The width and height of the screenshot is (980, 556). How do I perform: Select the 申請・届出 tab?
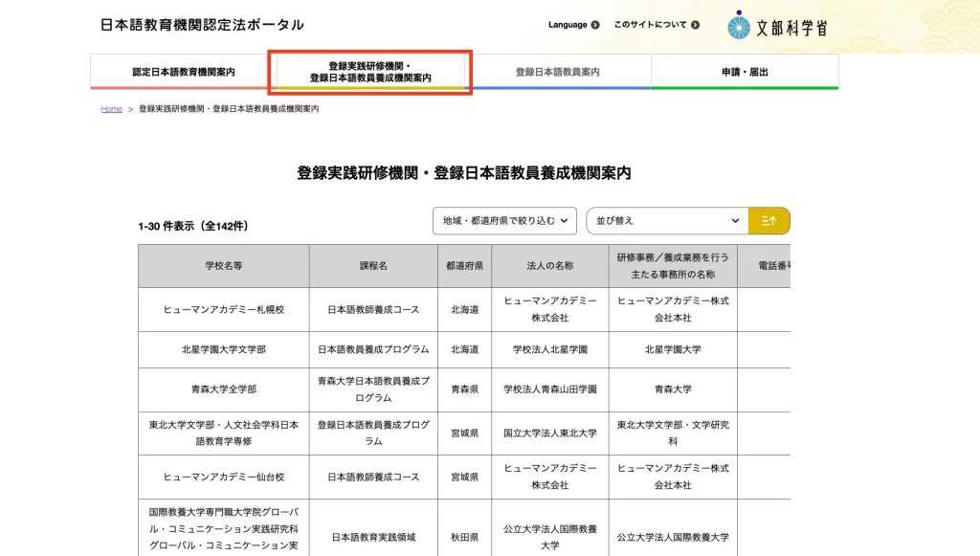point(745,71)
